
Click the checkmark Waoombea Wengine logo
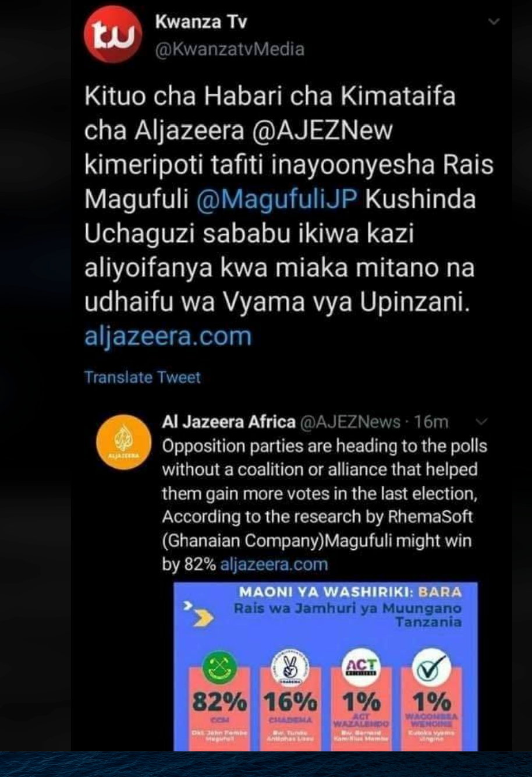(430, 669)
